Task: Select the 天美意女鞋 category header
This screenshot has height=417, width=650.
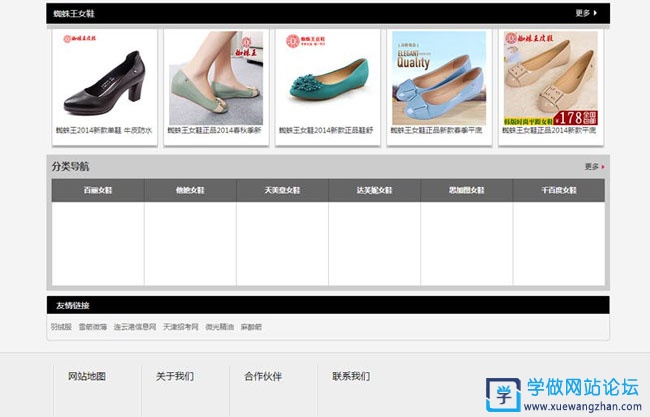Action: (x=282, y=190)
